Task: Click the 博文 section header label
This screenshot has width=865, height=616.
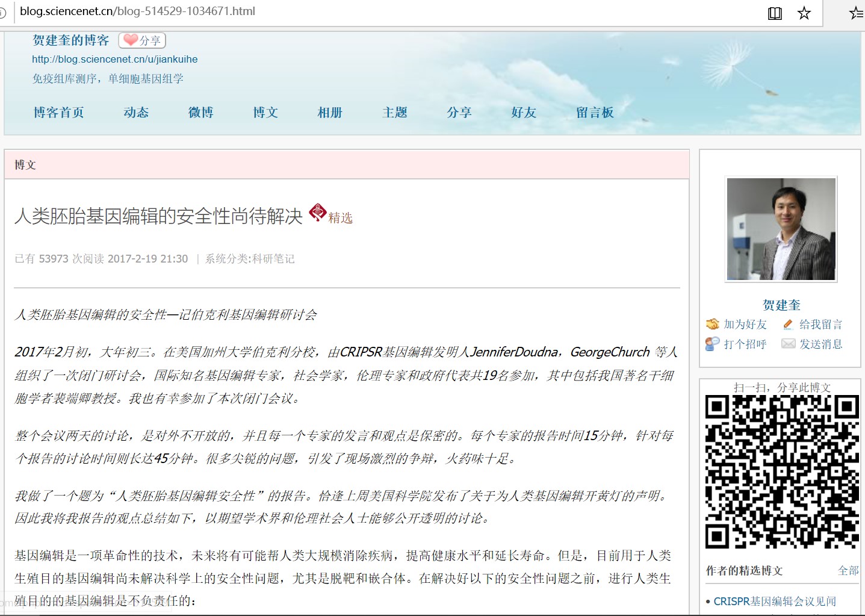Action: pos(25,165)
